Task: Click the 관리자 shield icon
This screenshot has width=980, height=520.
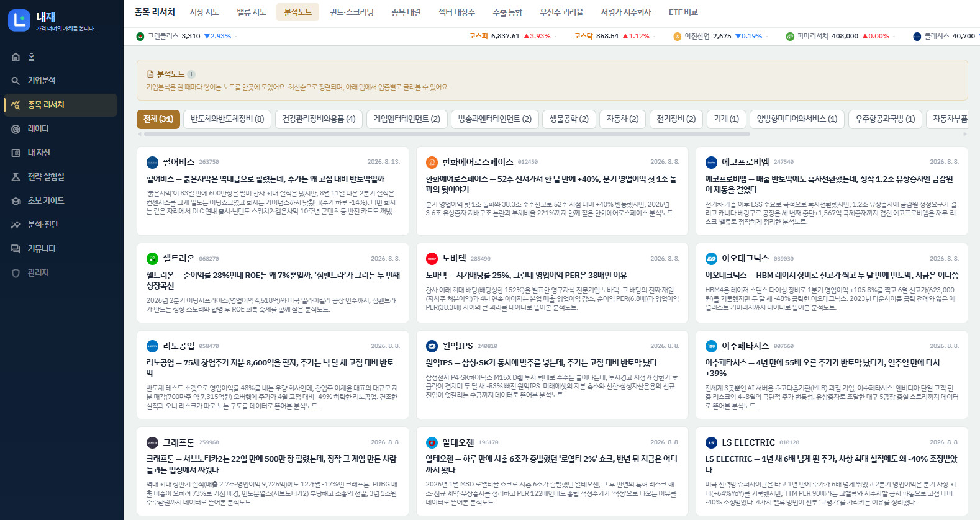Action: [16, 273]
